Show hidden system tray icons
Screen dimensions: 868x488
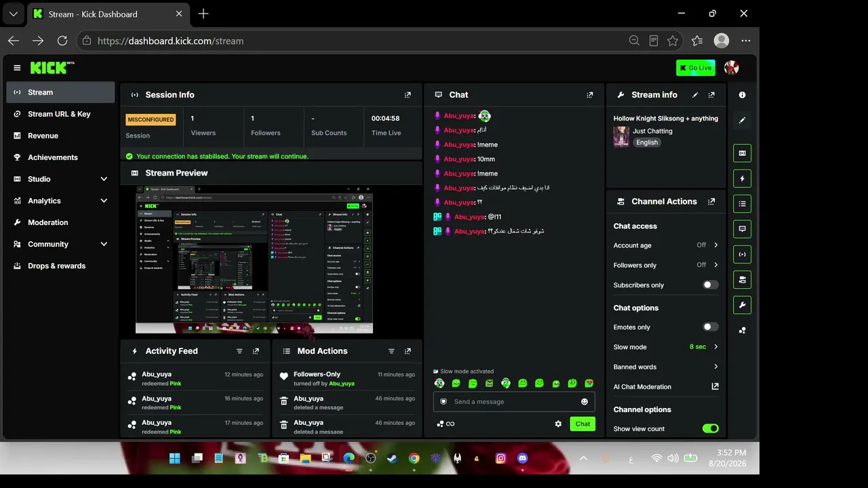pos(583,458)
